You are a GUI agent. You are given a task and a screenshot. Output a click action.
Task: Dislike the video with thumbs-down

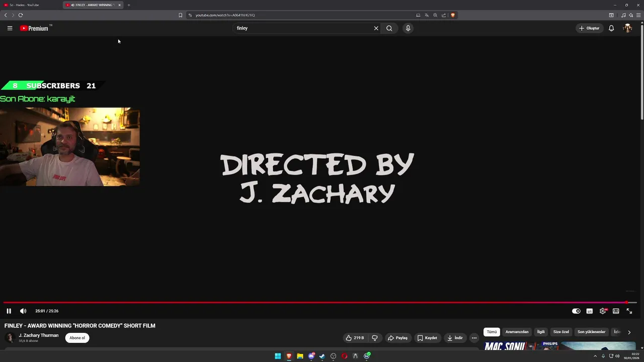pos(374,338)
